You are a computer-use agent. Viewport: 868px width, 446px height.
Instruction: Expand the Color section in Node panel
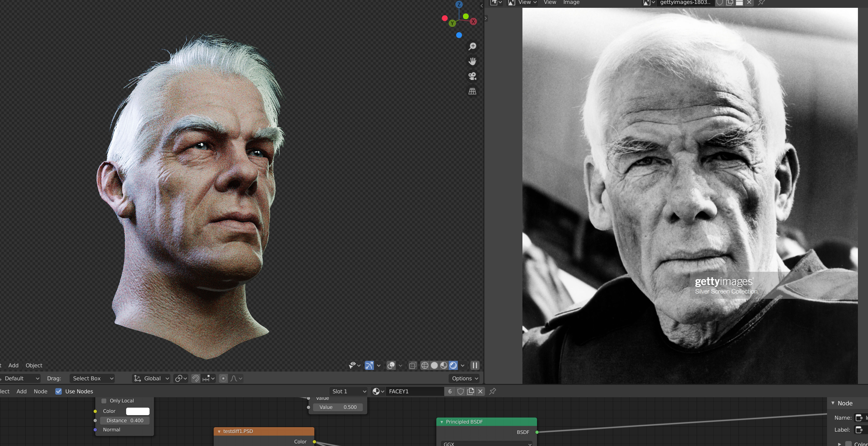(x=839, y=444)
